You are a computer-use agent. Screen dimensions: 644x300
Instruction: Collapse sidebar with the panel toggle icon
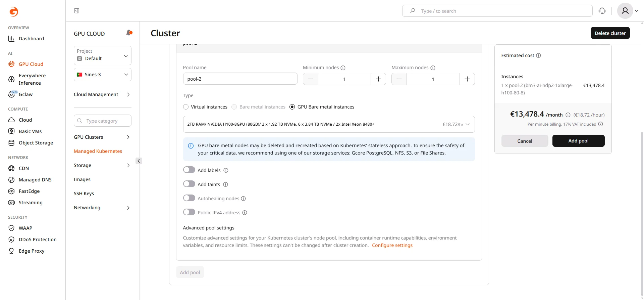pyautogui.click(x=76, y=11)
